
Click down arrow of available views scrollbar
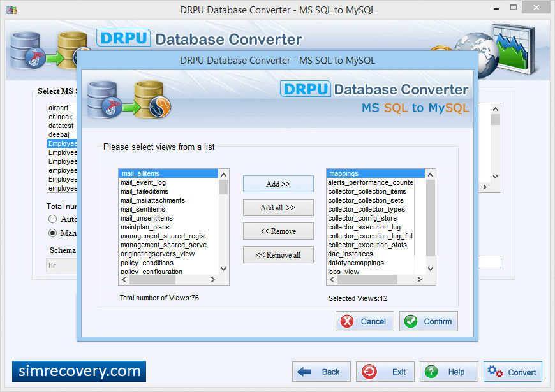223,269
